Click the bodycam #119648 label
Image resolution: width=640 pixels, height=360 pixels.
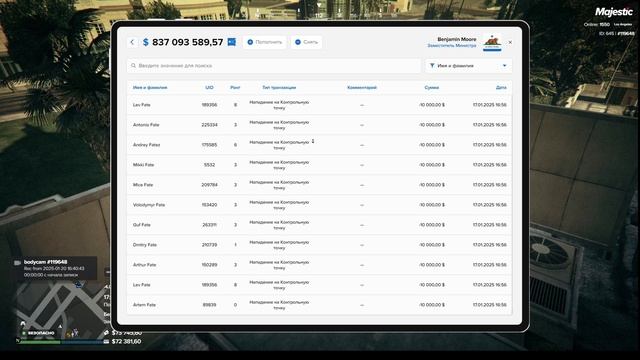[x=45, y=262]
